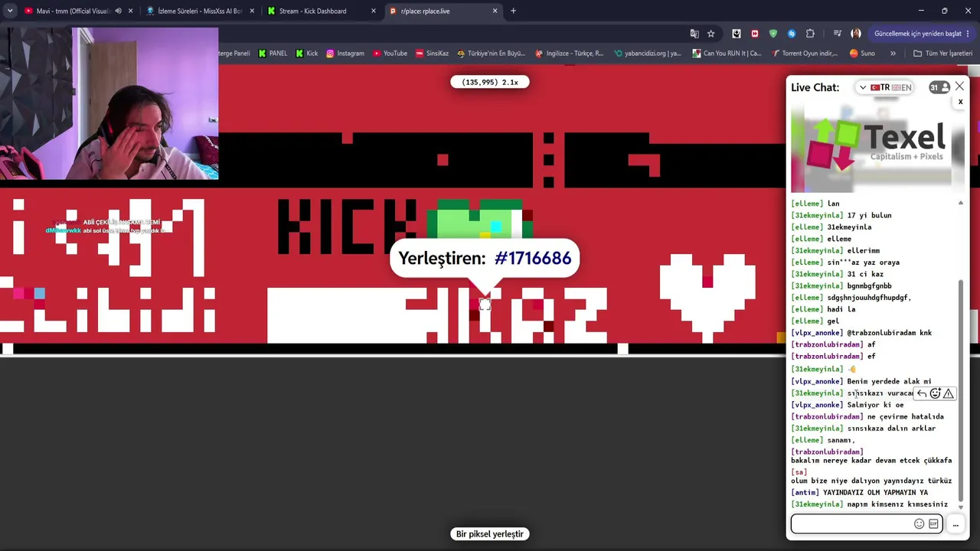Switch to the İzleme Süreleri tab
This screenshot has height=551, width=980.
[x=199, y=11]
